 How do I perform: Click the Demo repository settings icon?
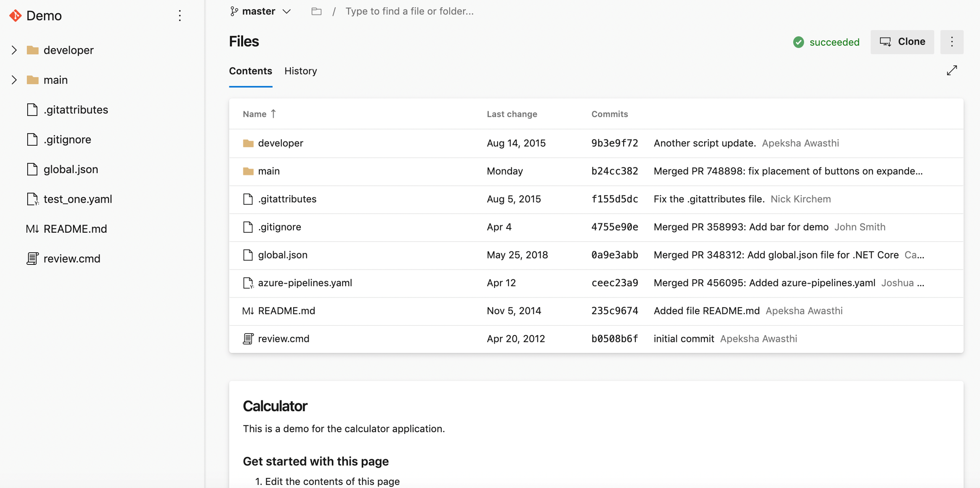pyautogui.click(x=180, y=15)
